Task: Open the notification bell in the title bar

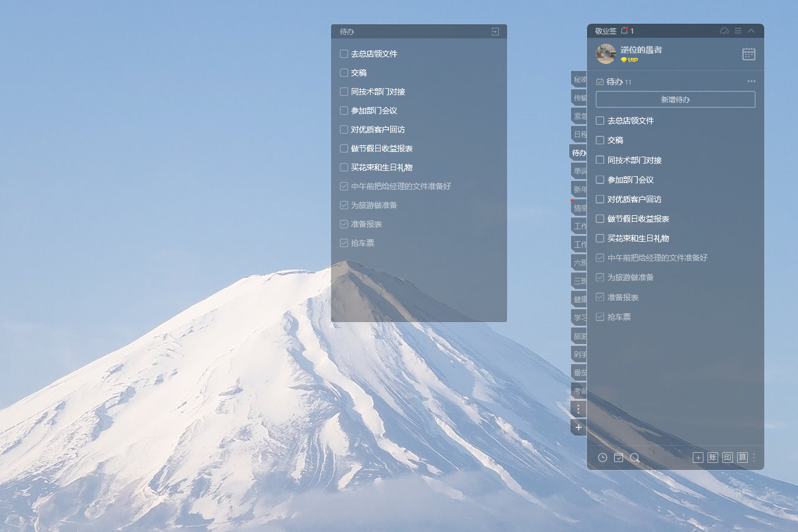Action: (x=624, y=31)
